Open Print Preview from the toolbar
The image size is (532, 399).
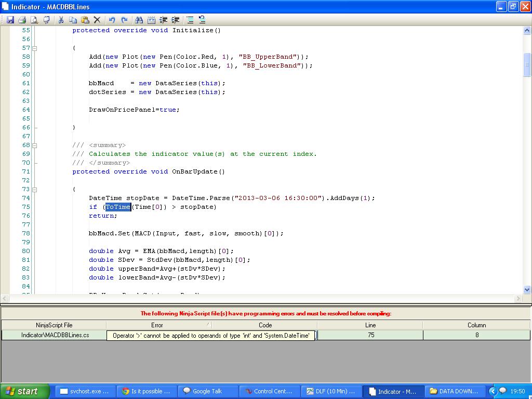(x=34, y=20)
